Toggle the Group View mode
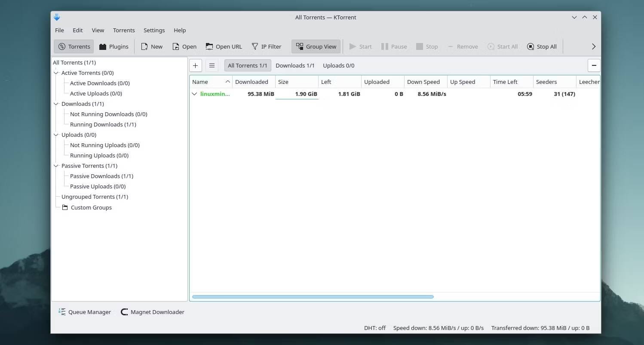The height and width of the screenshot is (345, 644). [x=316, y=46]
